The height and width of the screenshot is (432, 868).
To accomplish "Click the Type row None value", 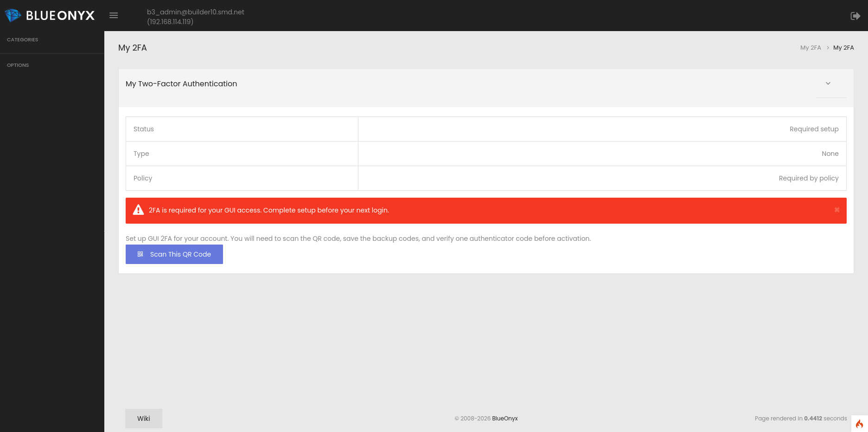I will (830, 154).
